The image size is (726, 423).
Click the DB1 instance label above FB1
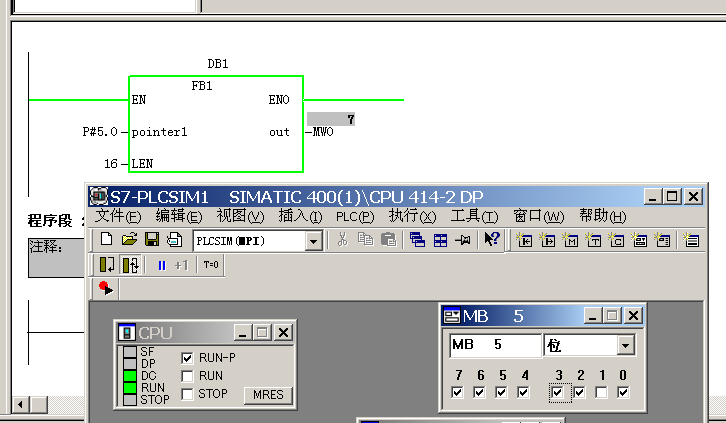tap(218, 64)
